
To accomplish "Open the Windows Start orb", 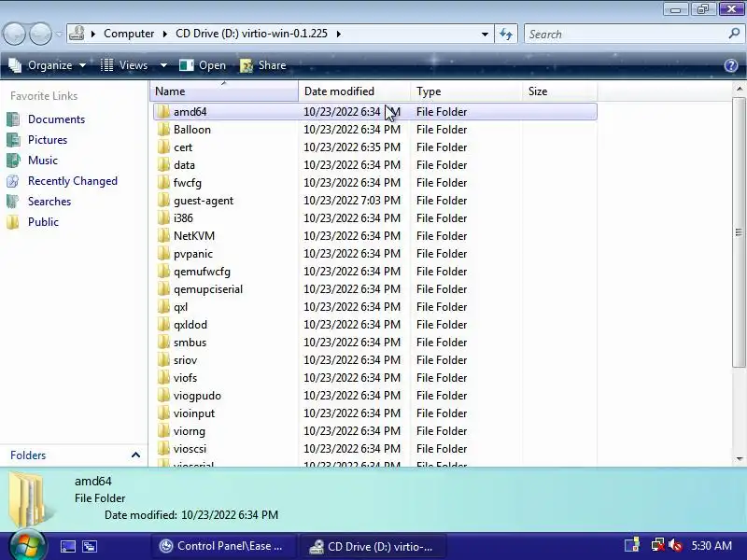I will pos(27,546).
